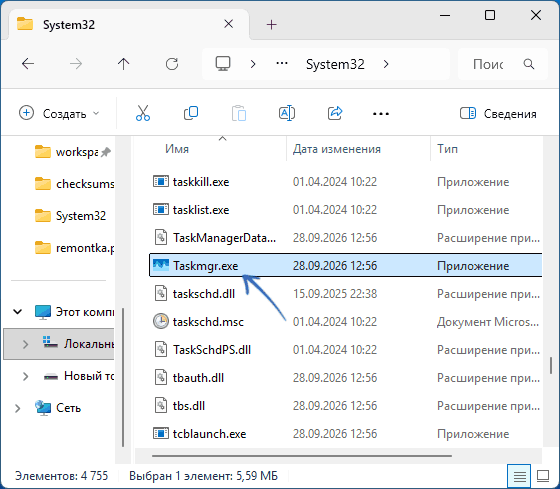
Task: Collapse the Этот компьютер tree node
Action: (18, 312)
